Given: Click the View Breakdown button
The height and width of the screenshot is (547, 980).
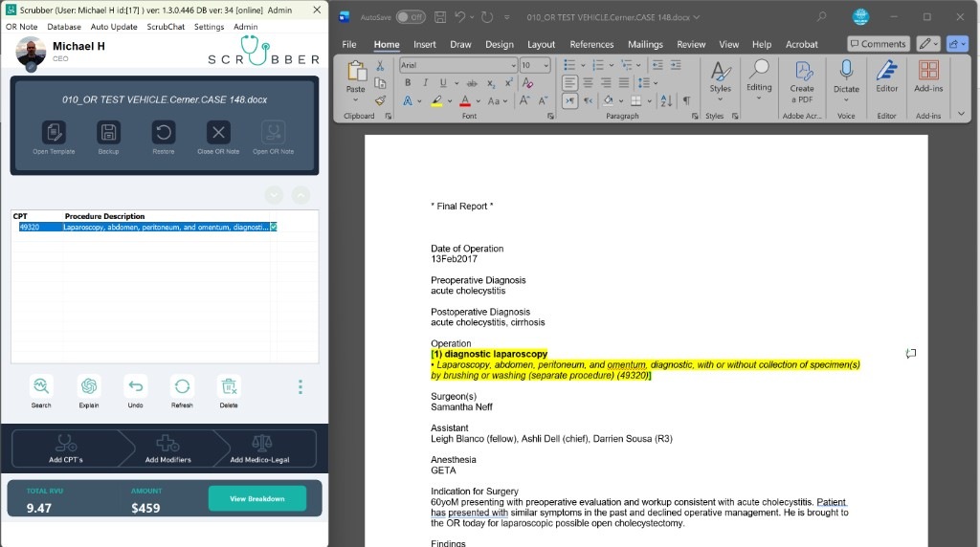Looking at the screenshot, I should pos(256,498).
